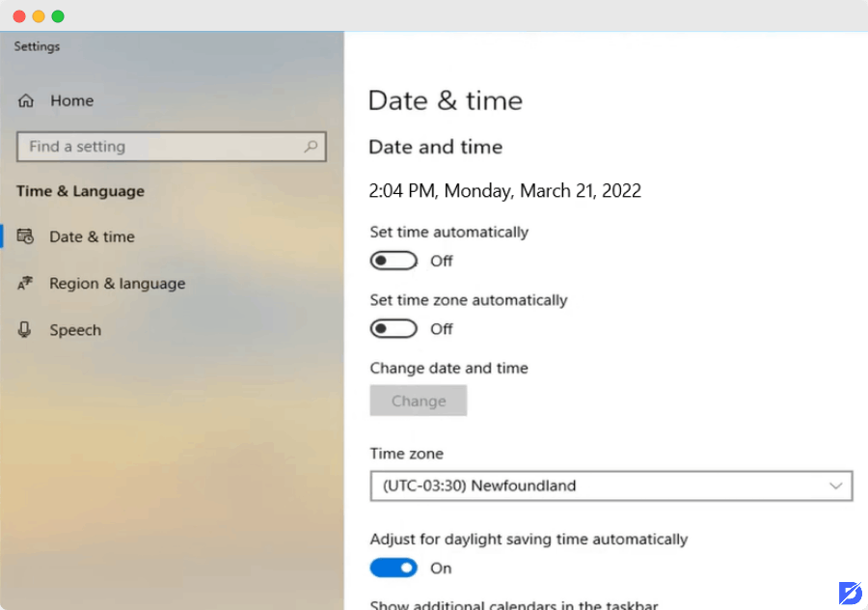The width and height of the screenshot is (868, 610).
Task: Click the Off toggle slider for Set time automatically
Action: (393, 260)
